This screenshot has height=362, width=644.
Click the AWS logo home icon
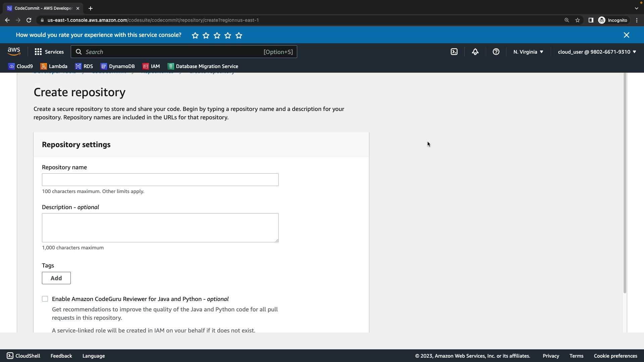point(14,52)
